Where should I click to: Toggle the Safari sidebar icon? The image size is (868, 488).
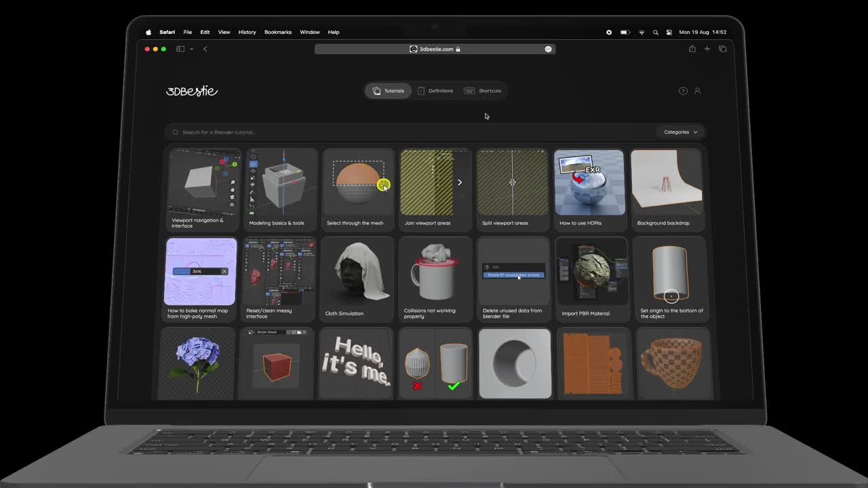[180, 49]
